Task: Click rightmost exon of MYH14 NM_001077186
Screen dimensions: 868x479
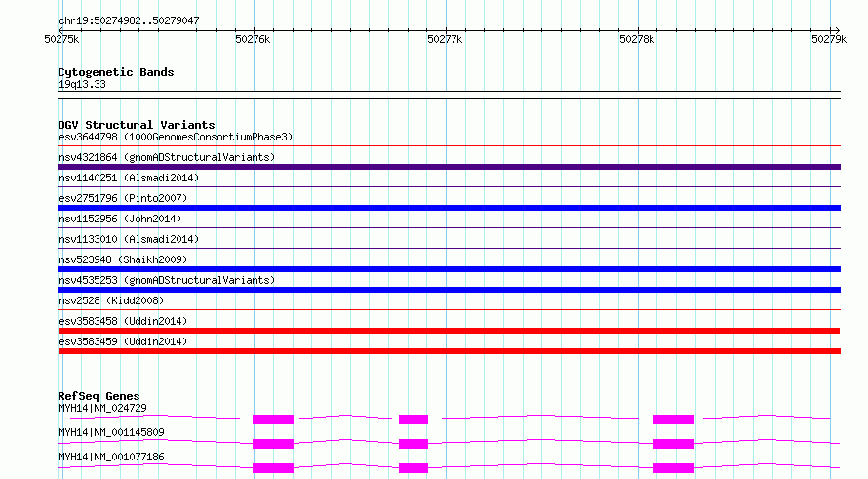Action: click(674, 468)
